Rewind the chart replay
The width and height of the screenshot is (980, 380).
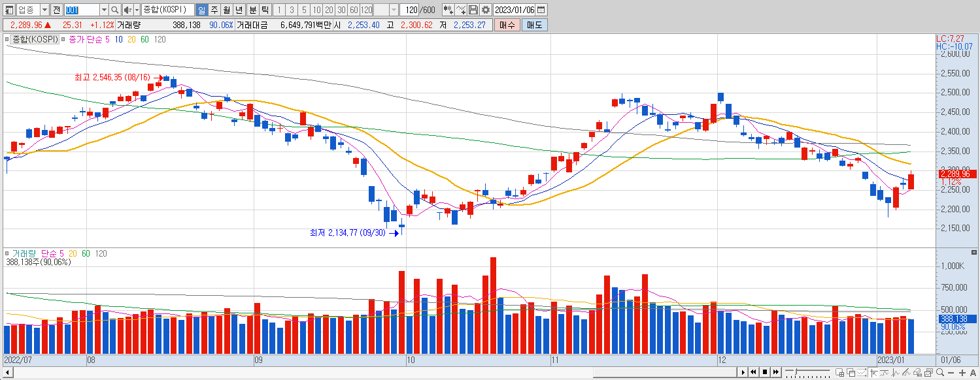[753, 372]
